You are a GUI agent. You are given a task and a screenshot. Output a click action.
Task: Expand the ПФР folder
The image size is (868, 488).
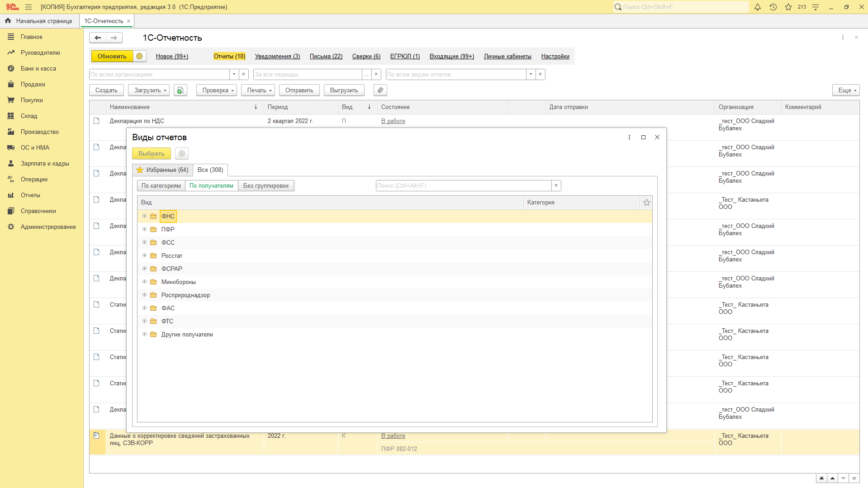145,229
